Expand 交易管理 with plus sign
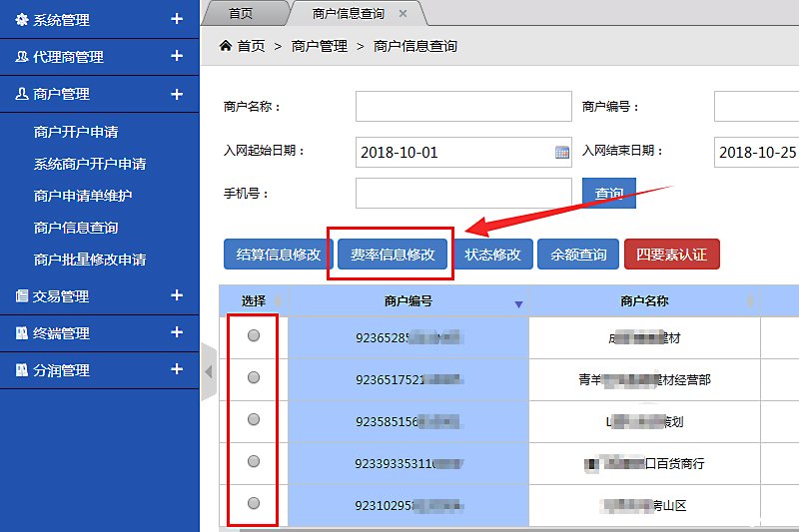Image resolution: width=799 pixels, height=532 pixels. tap(177, 295)
